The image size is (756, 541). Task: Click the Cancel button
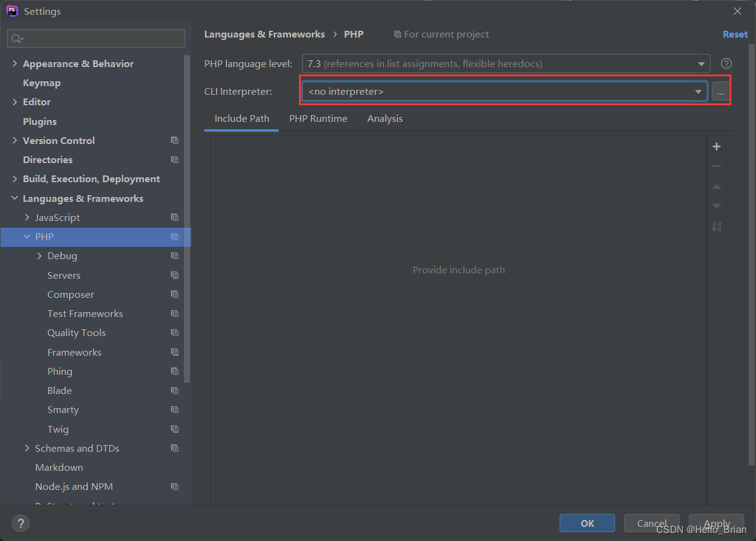pos(652,523)
